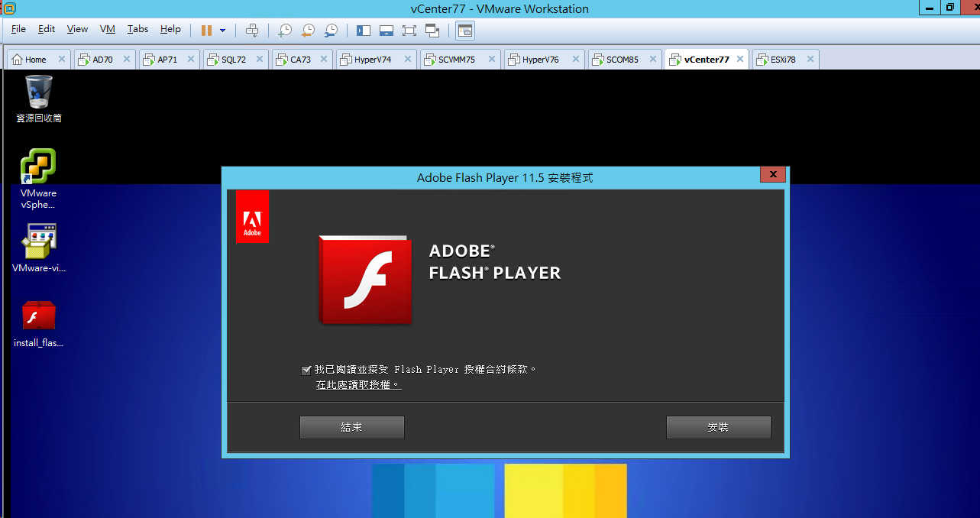Close the SCOM85 tab
The width and height of the screenshot is (980, 518).
(x=652, y=59)
